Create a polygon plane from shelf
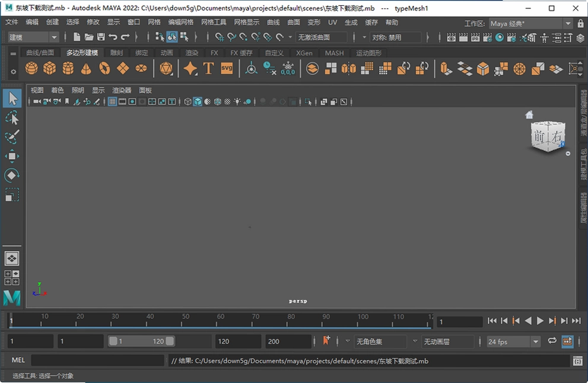Screen dimensions: 588x383 tap(123, 68)
